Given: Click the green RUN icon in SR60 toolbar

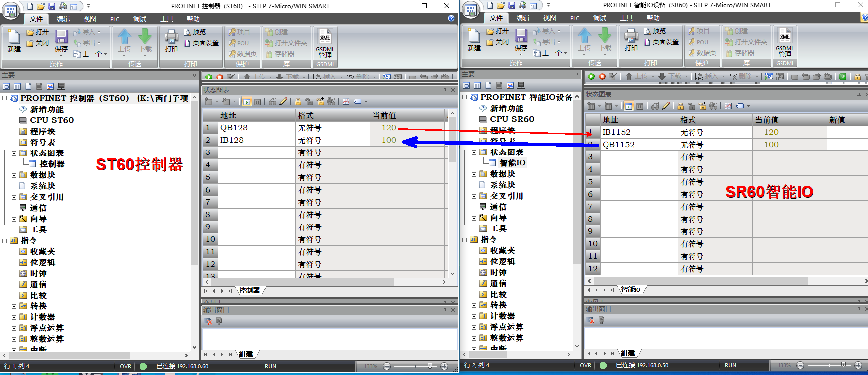Looking at the screenshot, I should click(x=591, y=76).
